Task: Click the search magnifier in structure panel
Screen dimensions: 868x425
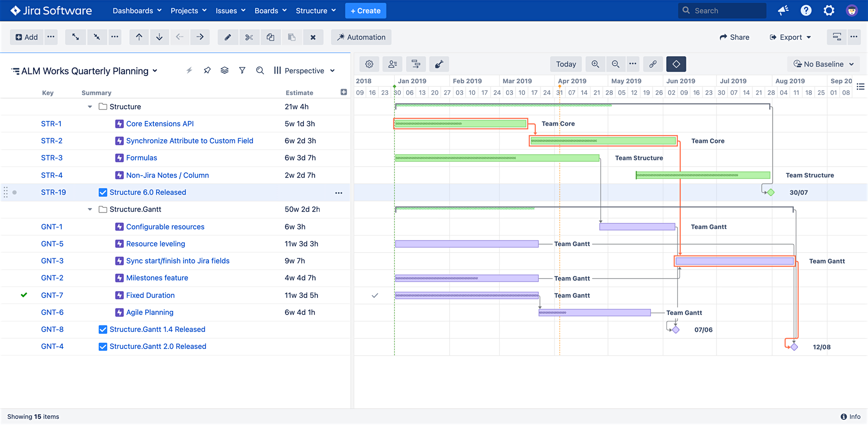Action: (x=260, y=70)
